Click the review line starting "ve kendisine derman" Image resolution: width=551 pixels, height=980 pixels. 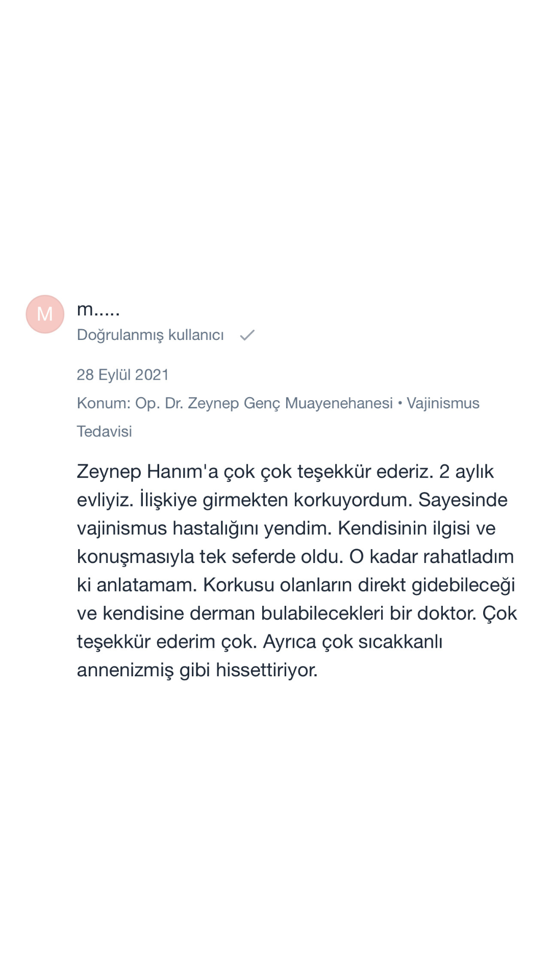(296, 613)
